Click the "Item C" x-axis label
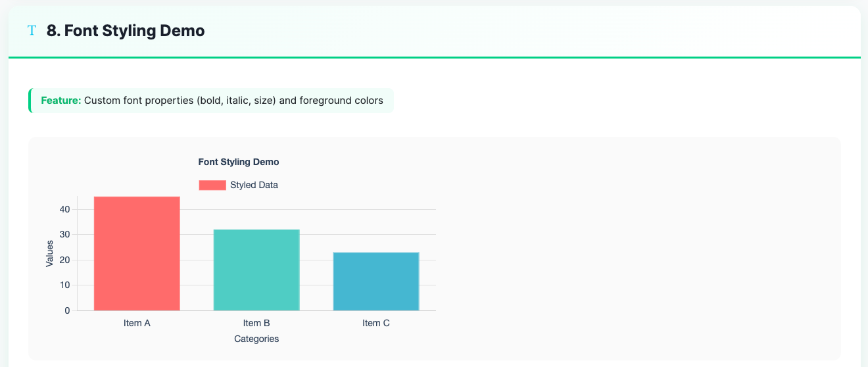This screenshot has height=367, width=868. [376, 323]
